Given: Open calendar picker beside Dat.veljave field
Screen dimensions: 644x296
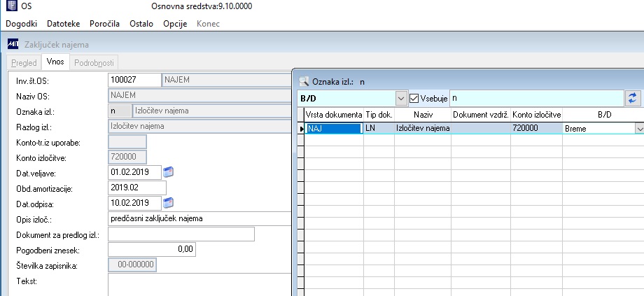Looking at the screenshot, I should 169,172.
